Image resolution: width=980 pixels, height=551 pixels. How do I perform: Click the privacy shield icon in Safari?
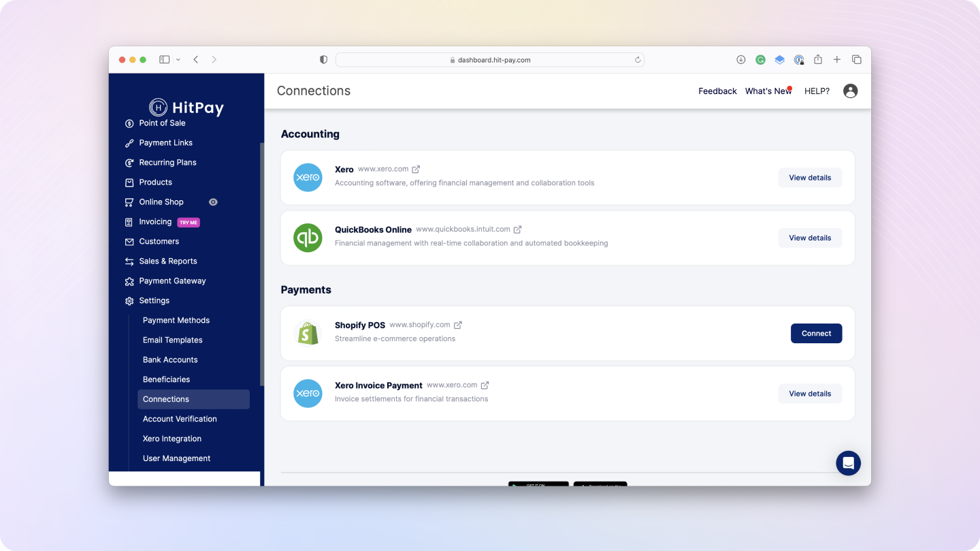tap(323, 60)
